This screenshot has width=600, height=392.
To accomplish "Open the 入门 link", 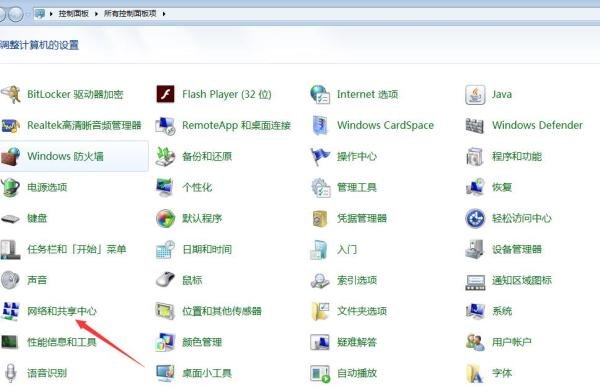I will pyautogui.click(x=347, y=249).
